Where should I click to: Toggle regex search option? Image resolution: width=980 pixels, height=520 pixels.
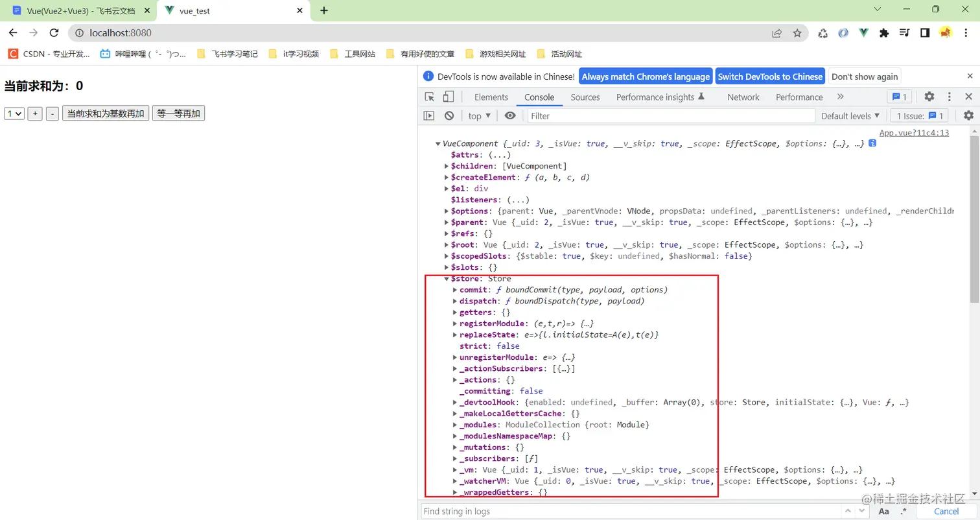904,511
